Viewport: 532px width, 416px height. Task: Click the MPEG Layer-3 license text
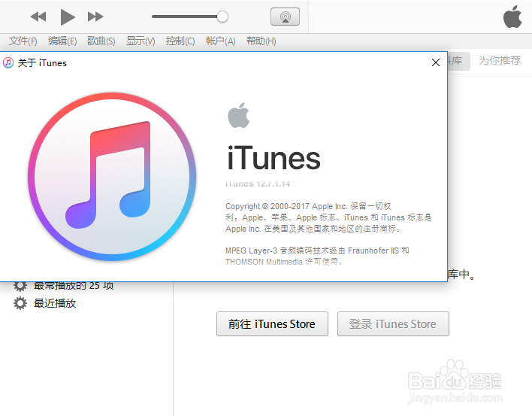[x=317, y=256]
